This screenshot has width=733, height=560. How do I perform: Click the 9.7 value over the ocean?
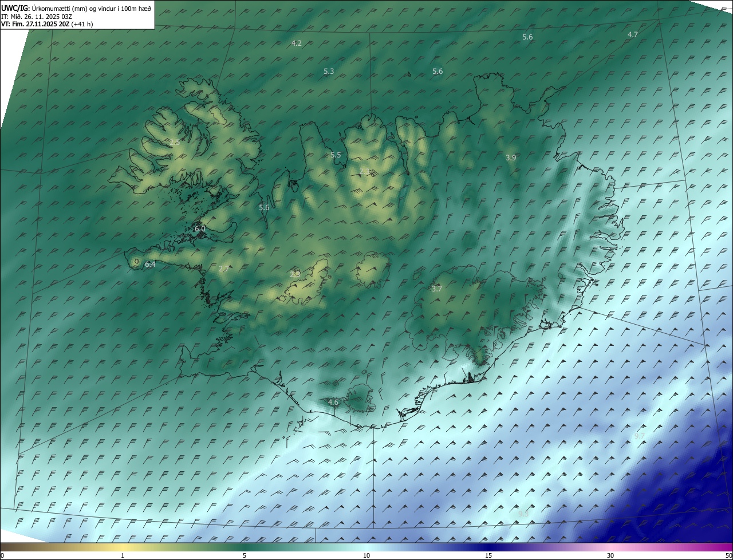(x=640, y=436)
